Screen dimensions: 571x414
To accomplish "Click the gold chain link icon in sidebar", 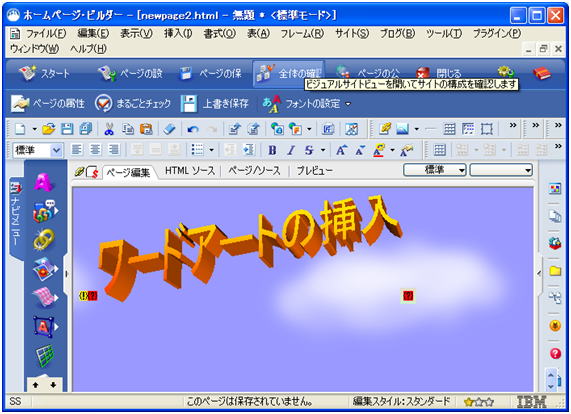I will pos(44,240).
